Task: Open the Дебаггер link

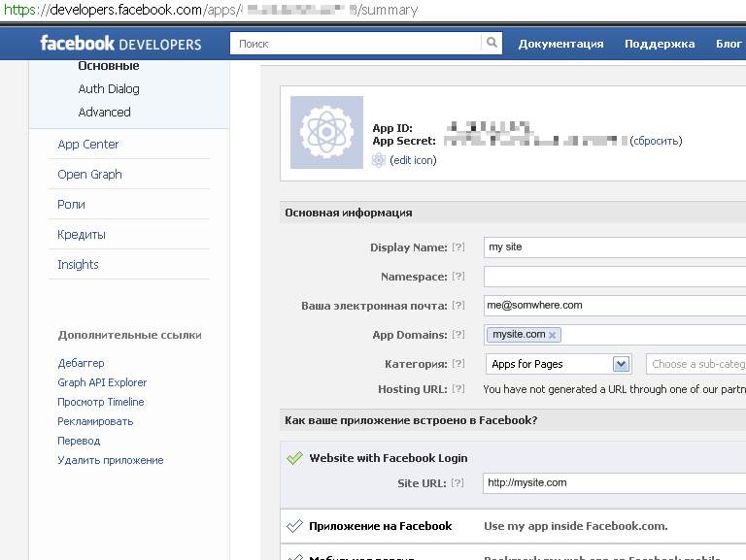Action: 81,363
